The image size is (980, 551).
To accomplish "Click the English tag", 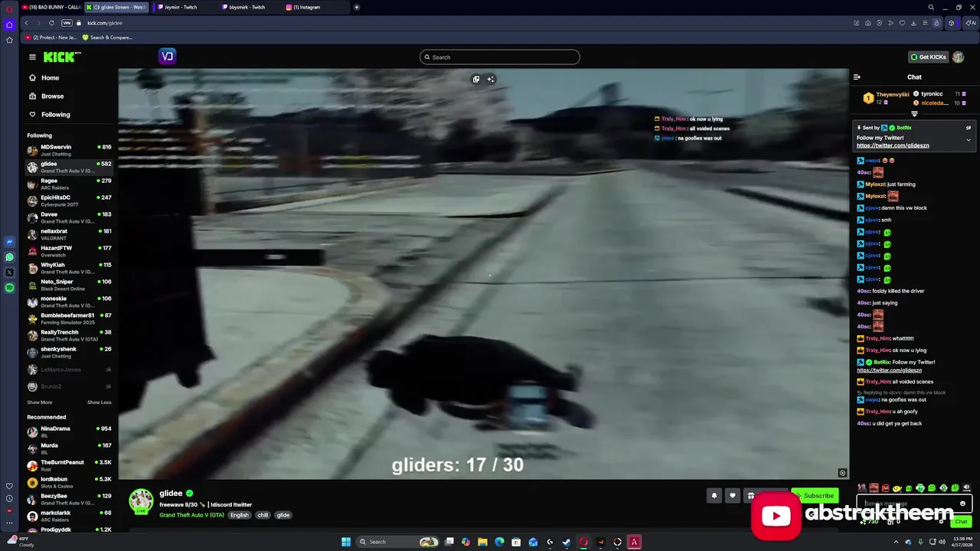I will click(x=240, y=515).
